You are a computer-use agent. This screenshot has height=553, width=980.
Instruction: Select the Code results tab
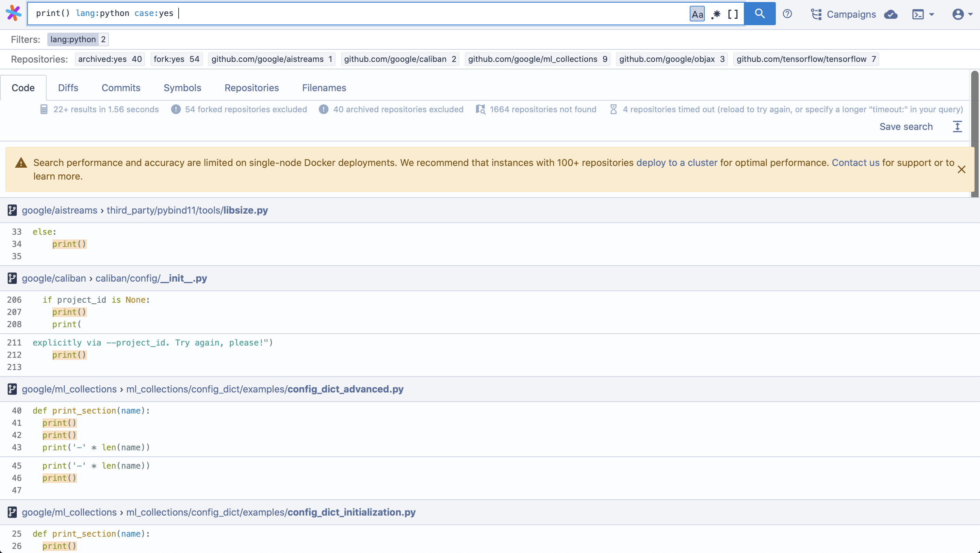click(23, 88)
